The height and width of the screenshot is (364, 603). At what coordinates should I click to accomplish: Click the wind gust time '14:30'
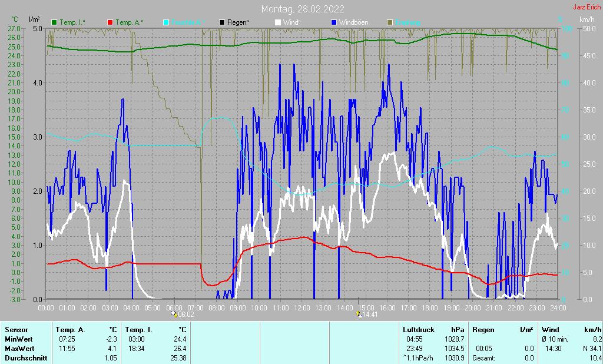click(x=554, y=349)
